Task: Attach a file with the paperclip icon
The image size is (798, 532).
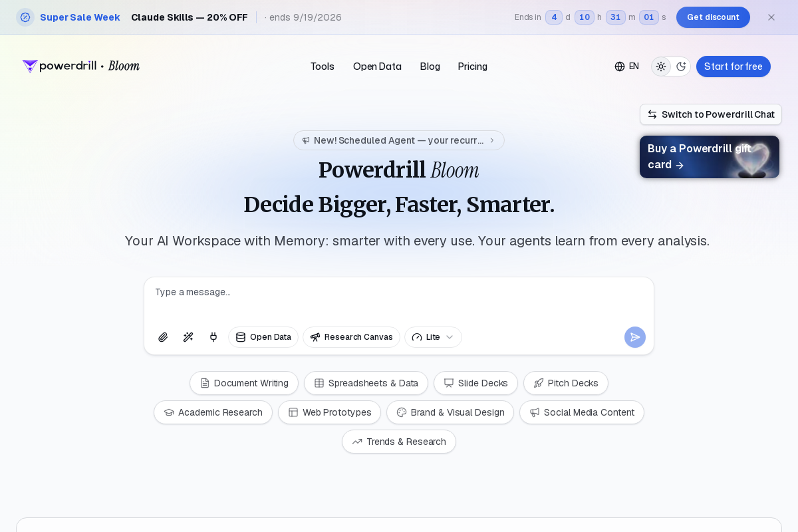Action: coord(163,337)
